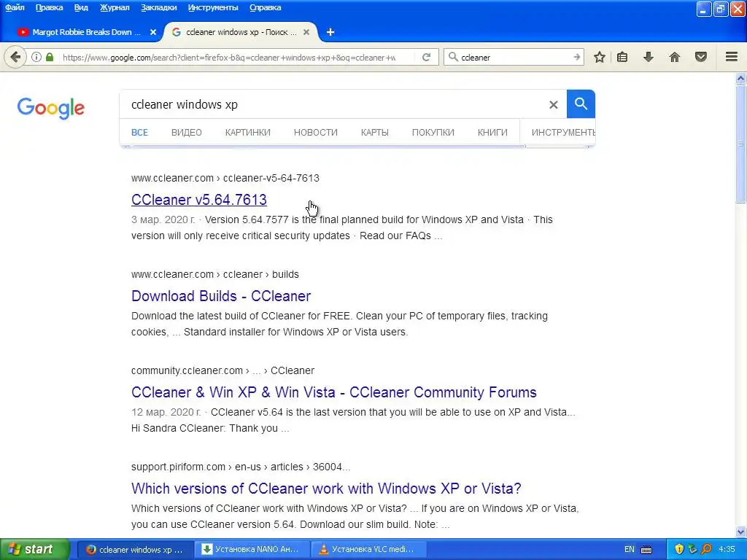Open Закладки menu
Screen dimensions: 747x560
pos(158,7)
